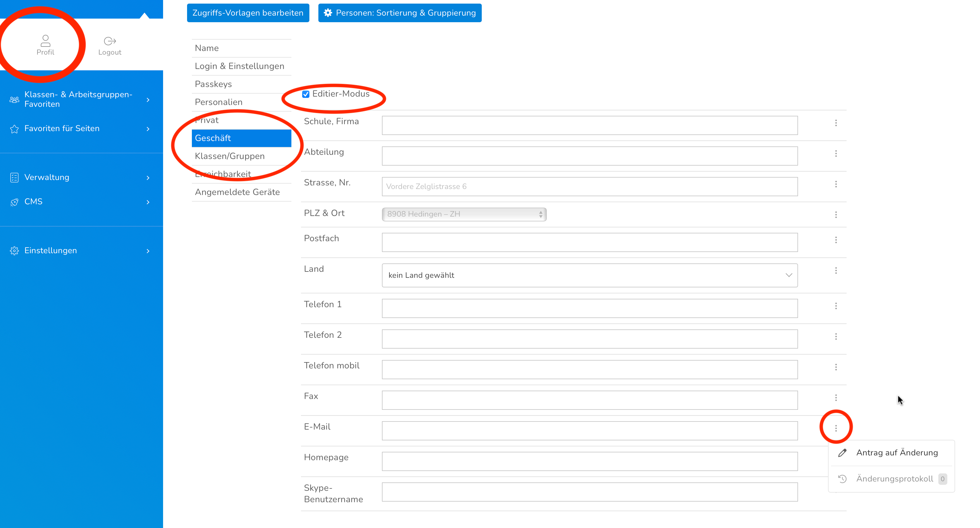Click the Favoriten für Seiten star icon
The height and width of the screenshot is (528, 980).
click(14, 129)
